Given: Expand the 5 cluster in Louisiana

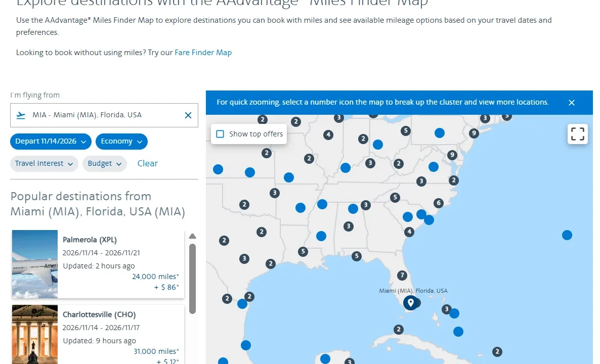Looking at the screenshot, I should click(303, 252).
